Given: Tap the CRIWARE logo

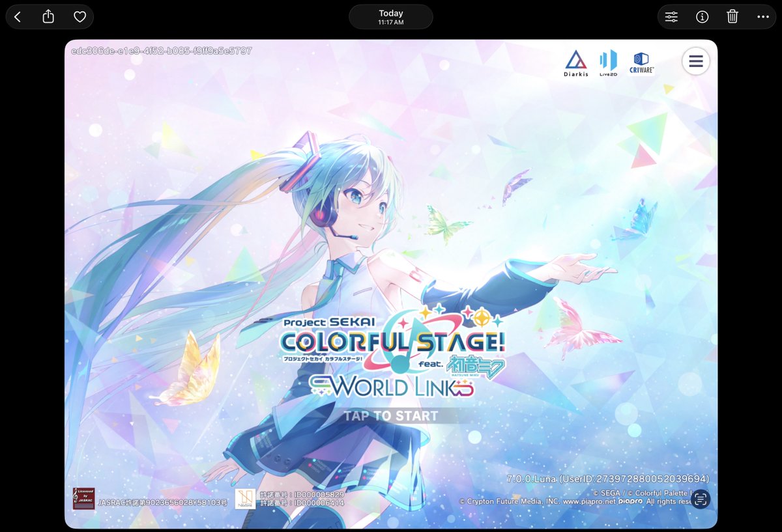Looking at the screenshot, I should pos(641,63).
